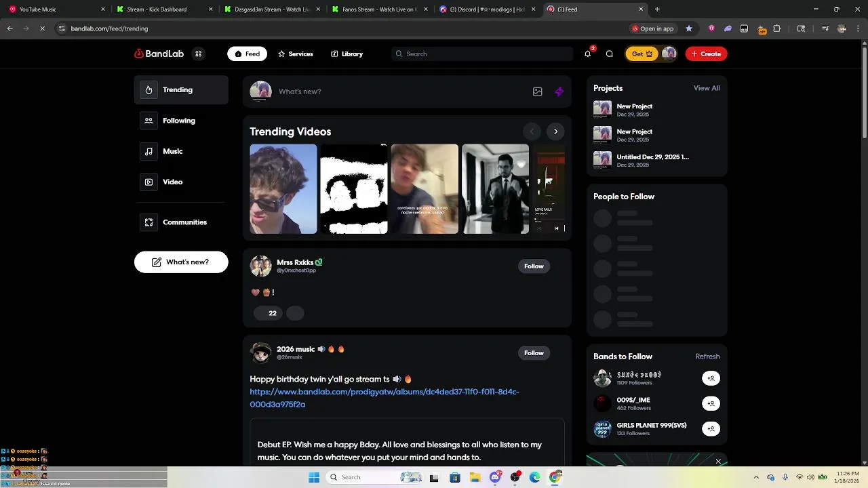Play the sunglasses trending video
Screen dimensions: 868x488
coord(283,189)
